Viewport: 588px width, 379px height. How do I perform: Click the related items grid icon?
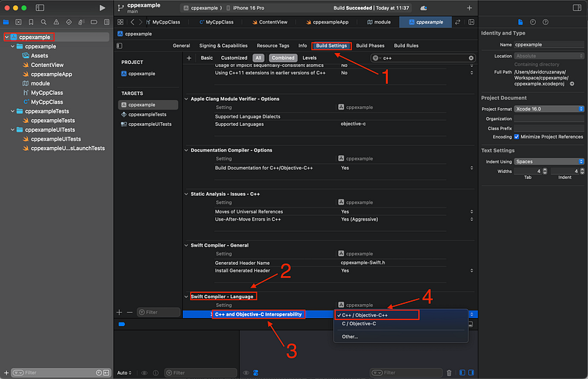tap(121, 22)
